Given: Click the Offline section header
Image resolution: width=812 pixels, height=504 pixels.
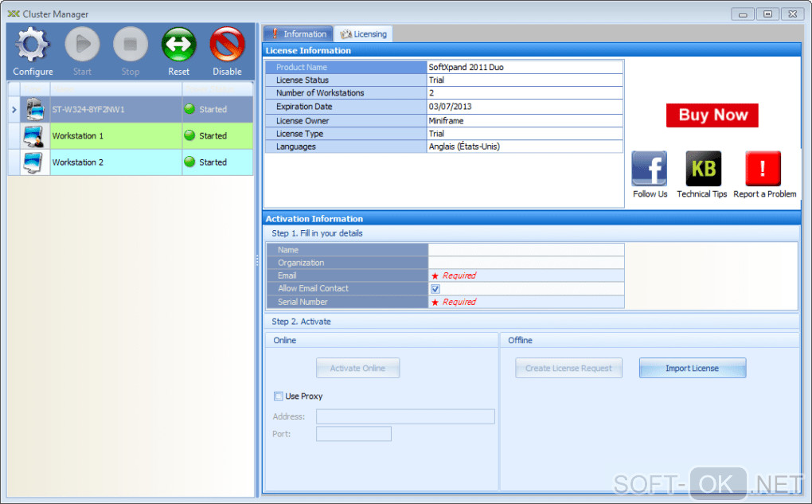Looking at the screenshot, I should click(520, 340).
